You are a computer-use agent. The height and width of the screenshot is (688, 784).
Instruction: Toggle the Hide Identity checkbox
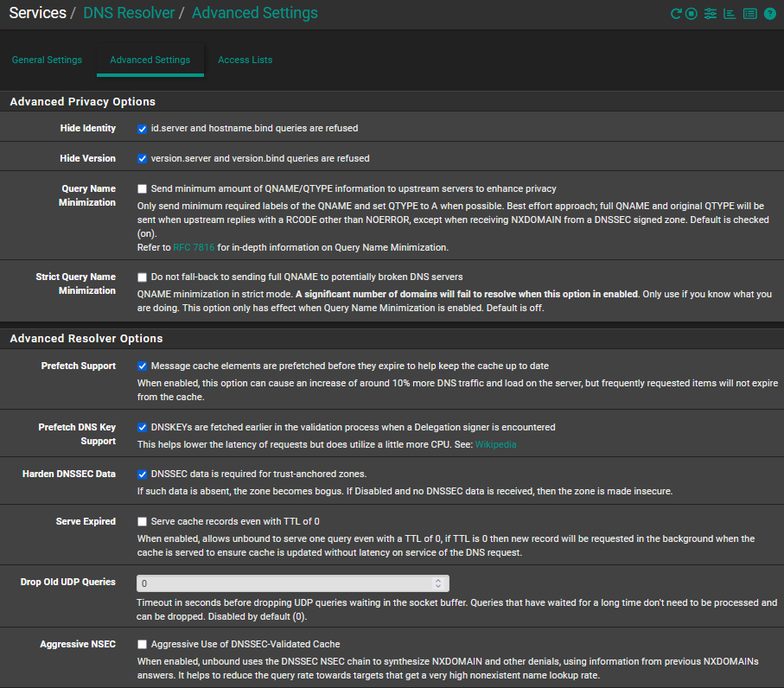pyautogui.click(x=143, y=129)
